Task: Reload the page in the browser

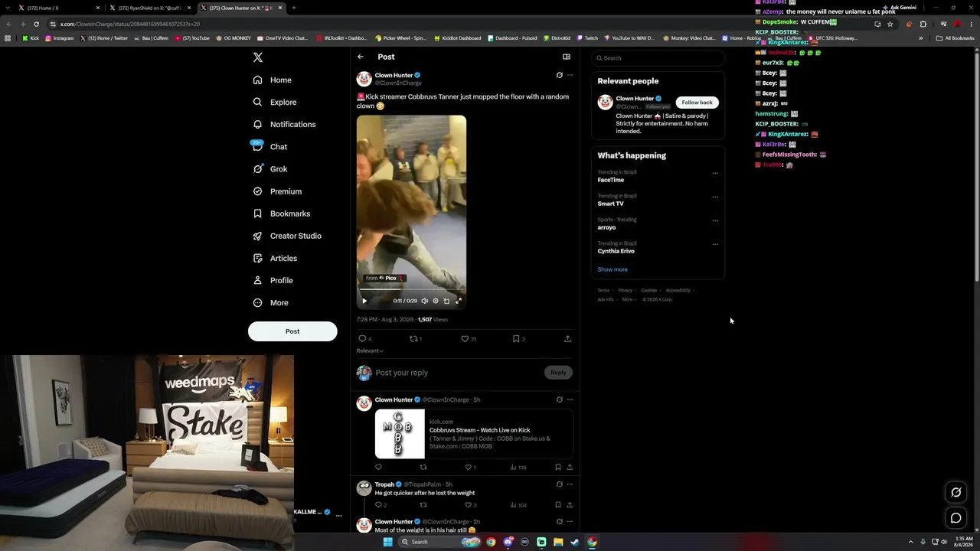Action: point(36,24)
